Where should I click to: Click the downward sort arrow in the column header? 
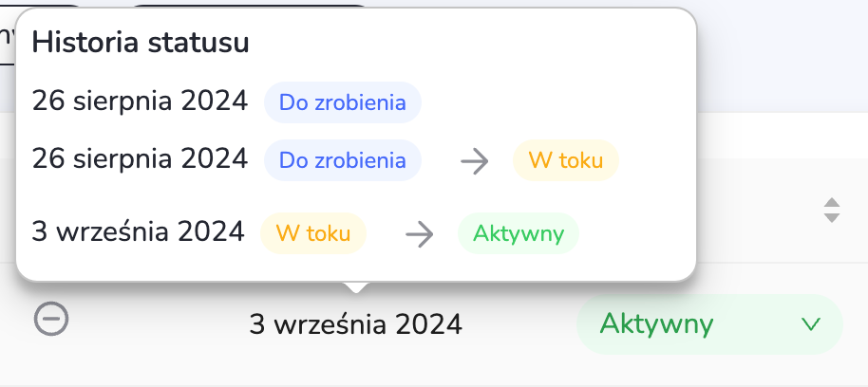pos(832,217)
